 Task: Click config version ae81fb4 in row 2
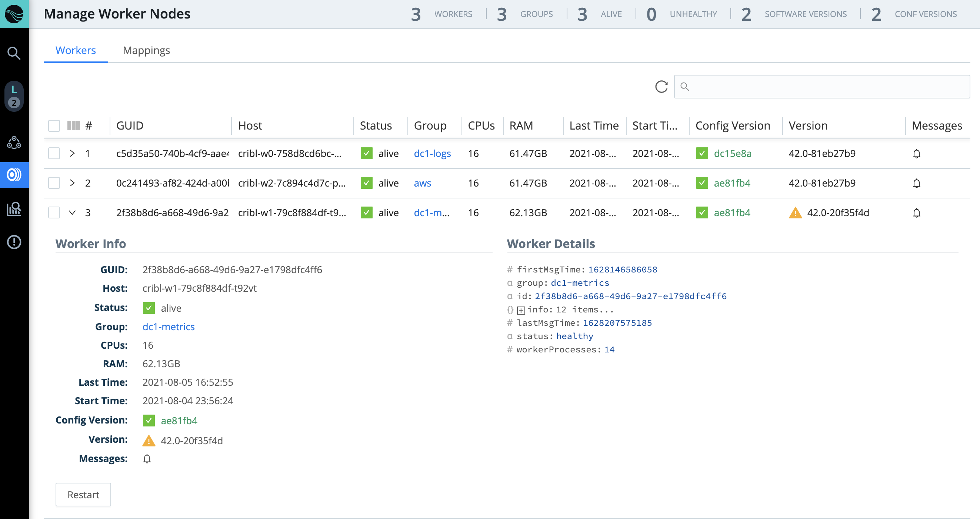732,183
